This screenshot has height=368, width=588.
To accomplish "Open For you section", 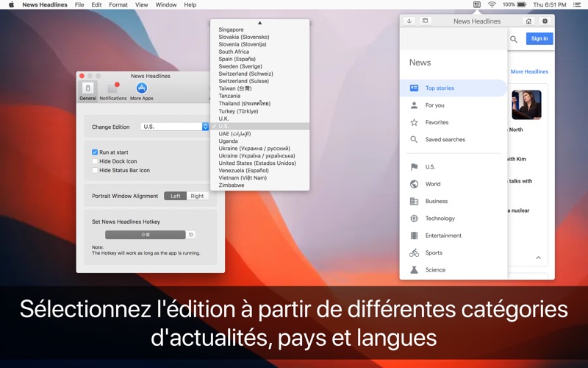I will point(453,105).
